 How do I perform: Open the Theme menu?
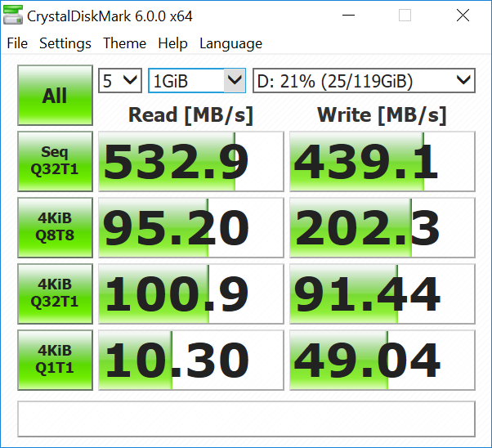(124, 43)
